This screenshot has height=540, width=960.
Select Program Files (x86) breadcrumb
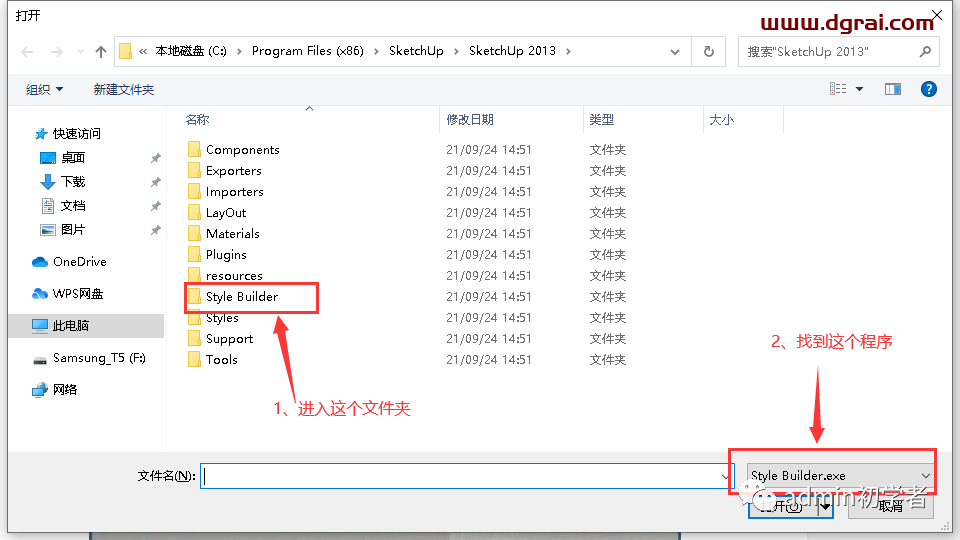click(x=308, y=51)
